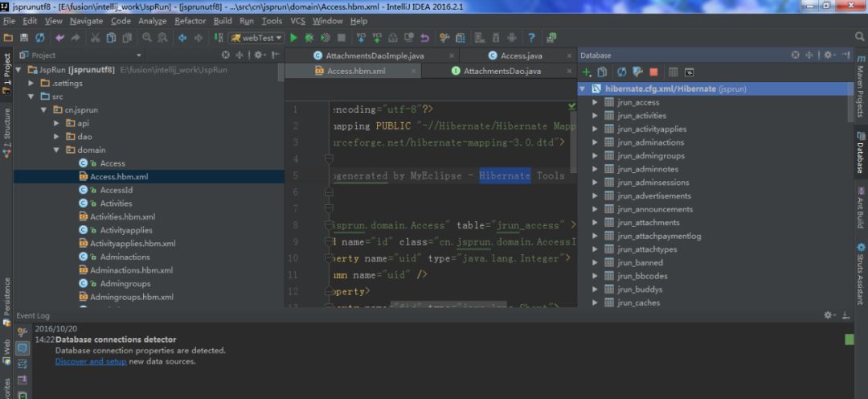Select the AccessId class in the project tree

(x=117, y=190)
